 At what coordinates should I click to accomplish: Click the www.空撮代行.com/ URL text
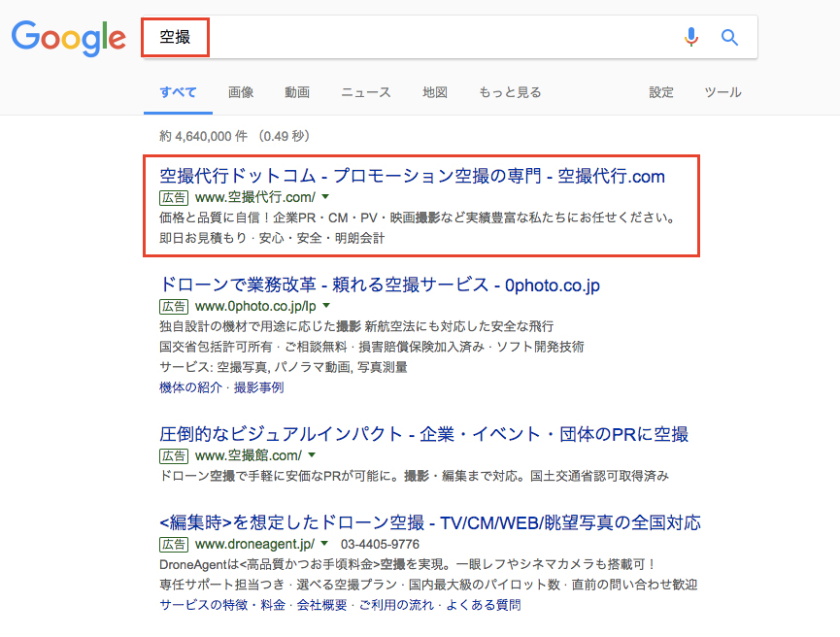click(255, 197)
